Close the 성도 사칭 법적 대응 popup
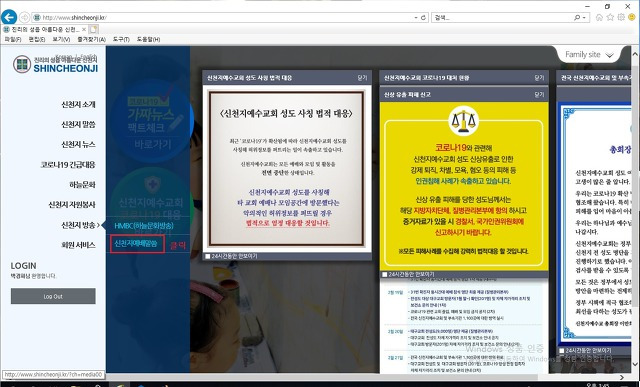Screen dimensions: 640x387 click(362, 78)
